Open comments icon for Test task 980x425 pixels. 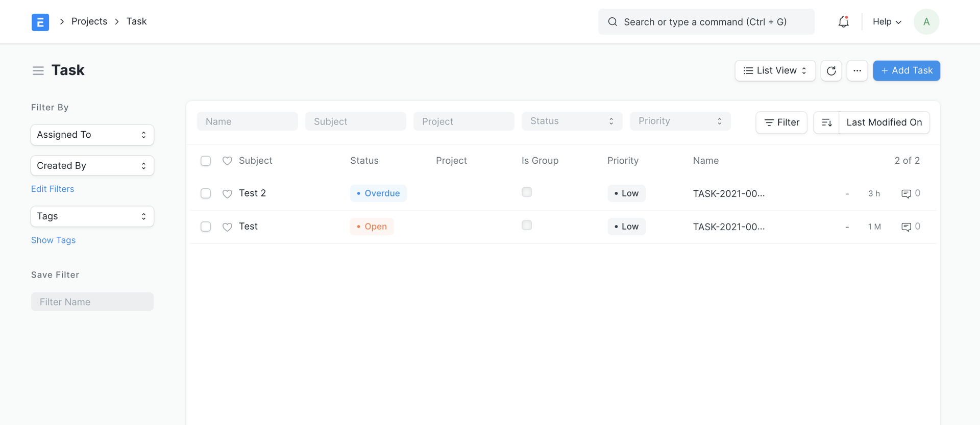(906, 227)
